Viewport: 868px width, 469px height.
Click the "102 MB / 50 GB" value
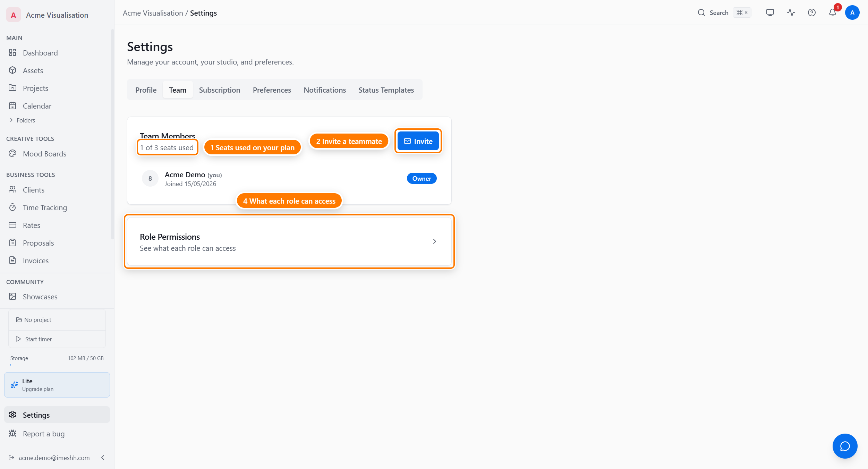(86, 358)
